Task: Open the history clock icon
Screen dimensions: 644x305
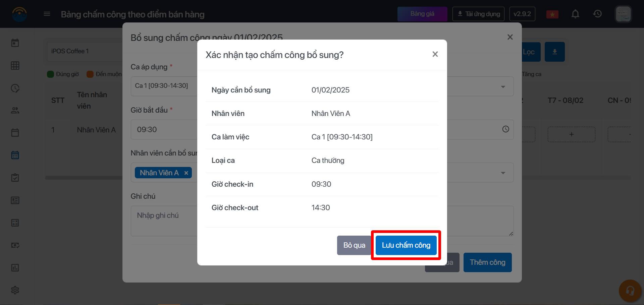Action: (597, 14)
